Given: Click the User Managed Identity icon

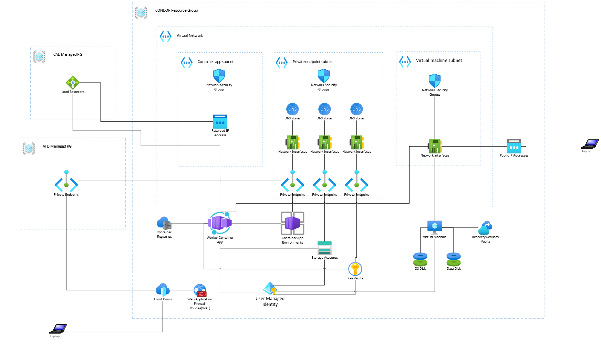Looking at the screenshot, I should point(270,289).
